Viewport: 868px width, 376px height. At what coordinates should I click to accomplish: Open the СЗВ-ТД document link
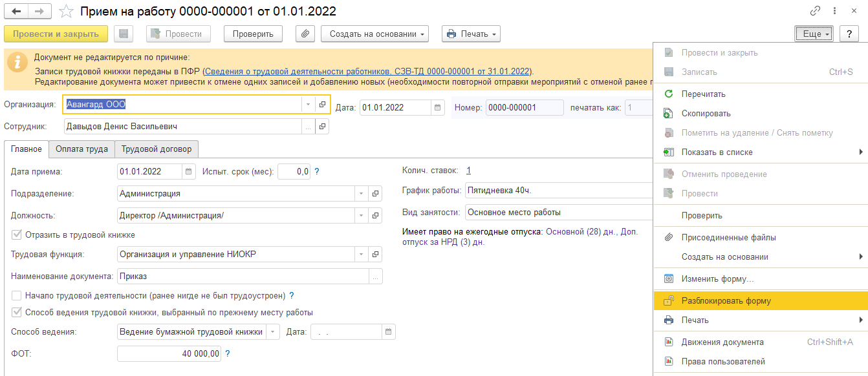[367, 71]
